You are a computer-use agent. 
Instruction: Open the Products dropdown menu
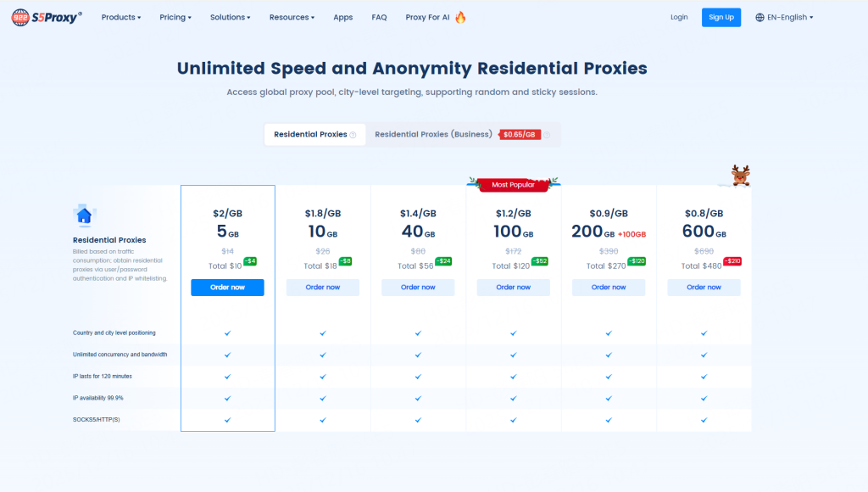click(x=121, y=17)
